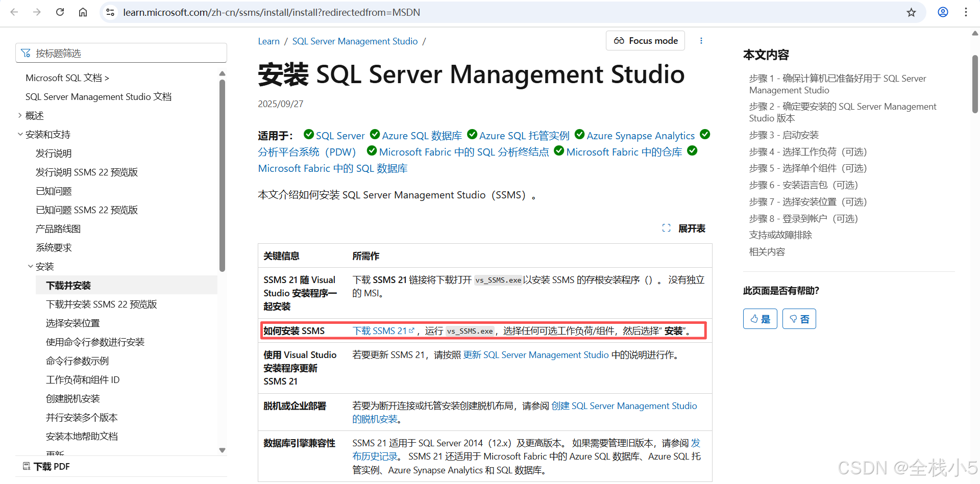The height and width of the screenshot is (484, 980).
Task: Collapse the 安装 subsection
Action: pyautogui.click(x=31, y=266)
